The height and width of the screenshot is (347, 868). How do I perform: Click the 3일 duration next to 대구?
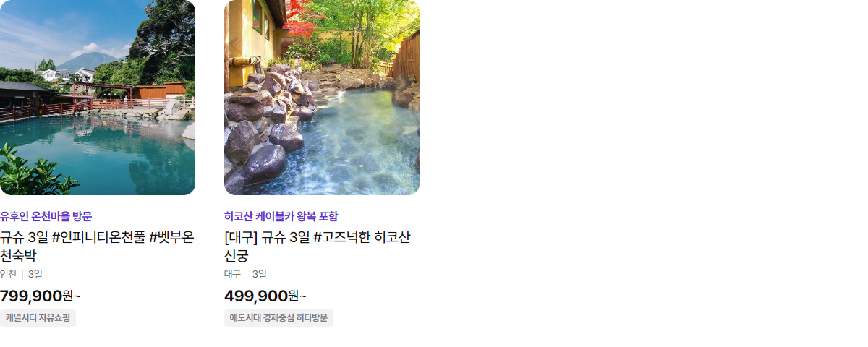(x=260, y=274)
